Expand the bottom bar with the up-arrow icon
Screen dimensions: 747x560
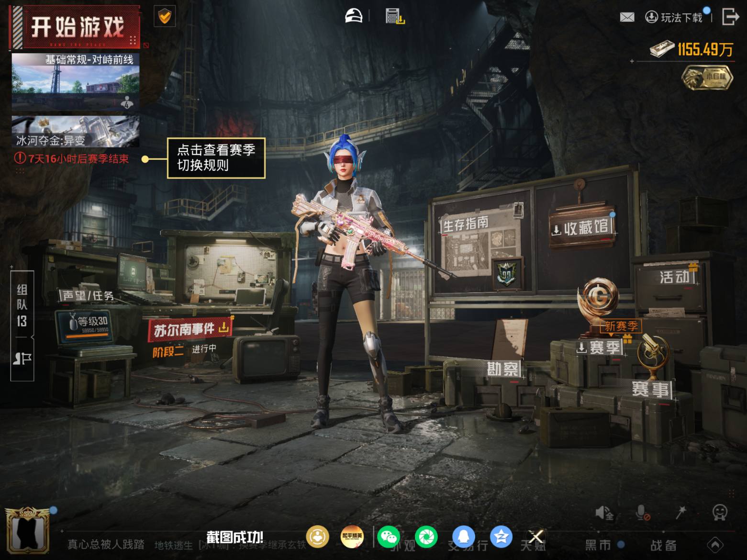click(715, 545)
